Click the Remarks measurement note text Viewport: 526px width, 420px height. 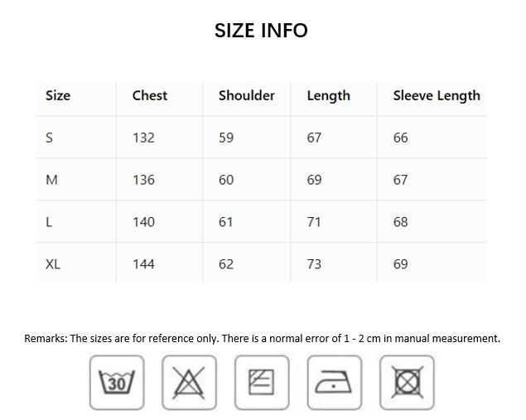[262, 338]
